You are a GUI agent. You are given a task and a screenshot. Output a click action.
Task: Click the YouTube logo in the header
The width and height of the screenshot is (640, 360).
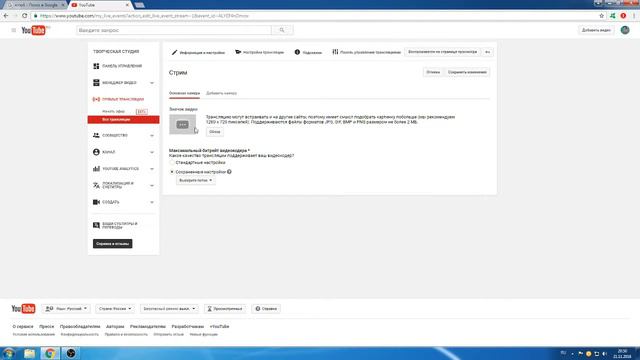pos(33,30)
